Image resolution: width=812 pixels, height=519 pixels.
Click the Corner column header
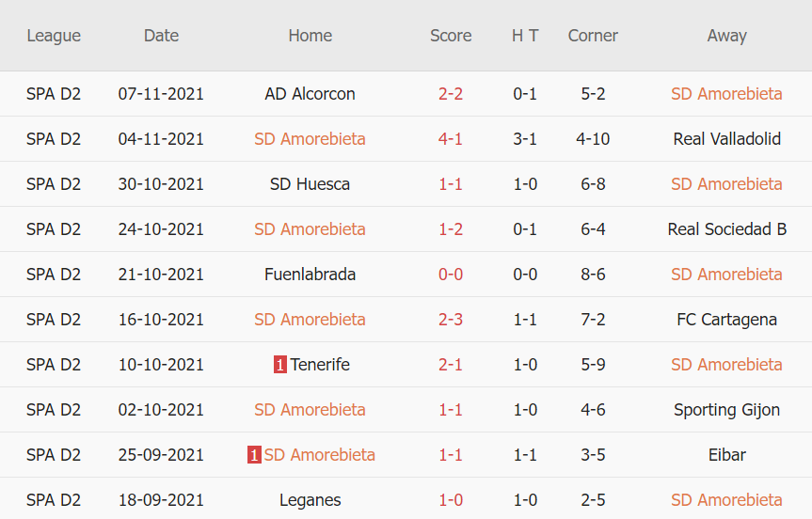click(593, 36)
